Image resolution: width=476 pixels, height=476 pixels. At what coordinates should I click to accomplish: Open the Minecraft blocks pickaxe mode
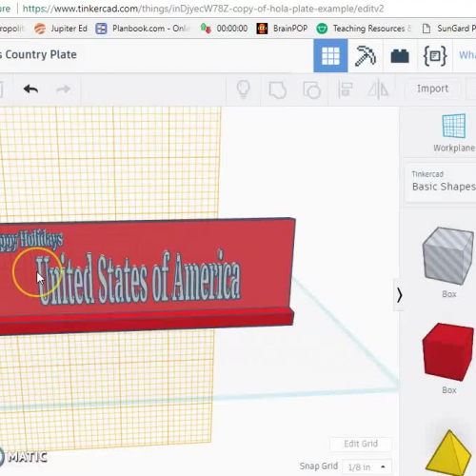click(x=366, y=56)
